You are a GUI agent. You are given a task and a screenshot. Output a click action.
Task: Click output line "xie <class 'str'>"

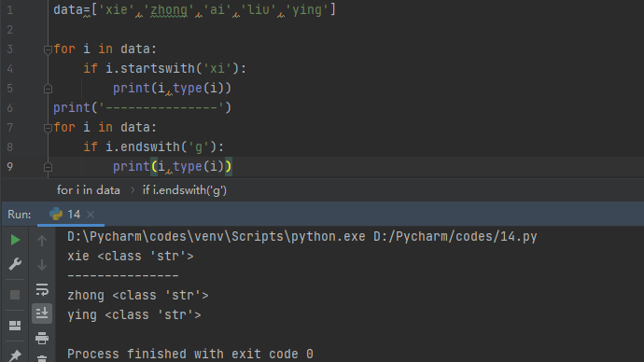pos(130,257)
